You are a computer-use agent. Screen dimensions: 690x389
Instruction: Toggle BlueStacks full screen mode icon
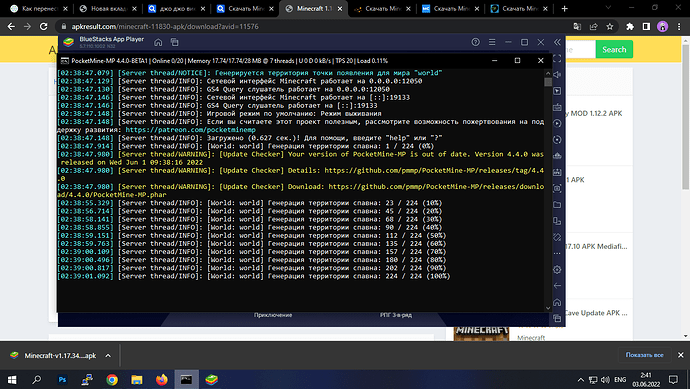(x=557, y=58)
